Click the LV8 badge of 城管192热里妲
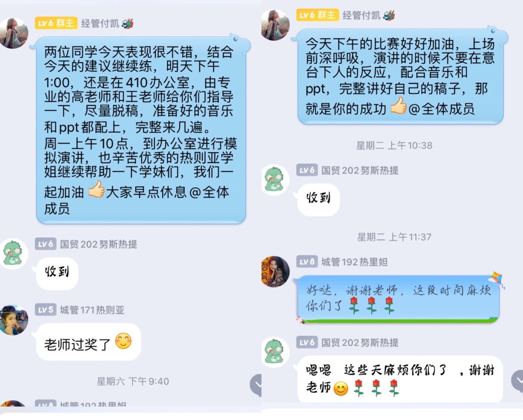The image size is (523, 420). 307,262
